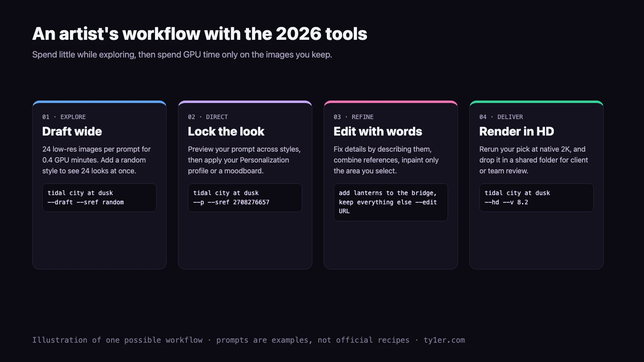Click the Render in HD description paragraph
Screen dimensions: 644x362
click(x=534, y=160)
